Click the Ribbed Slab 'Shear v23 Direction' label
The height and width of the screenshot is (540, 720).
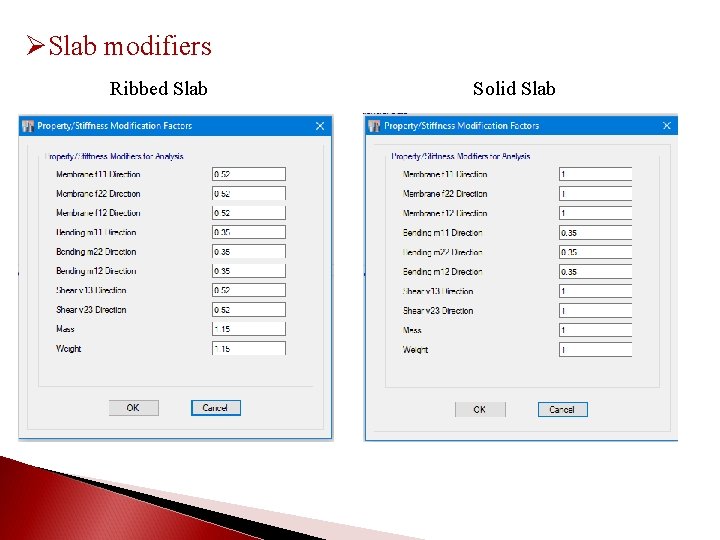pyautogui.click(x=91, y=310)
